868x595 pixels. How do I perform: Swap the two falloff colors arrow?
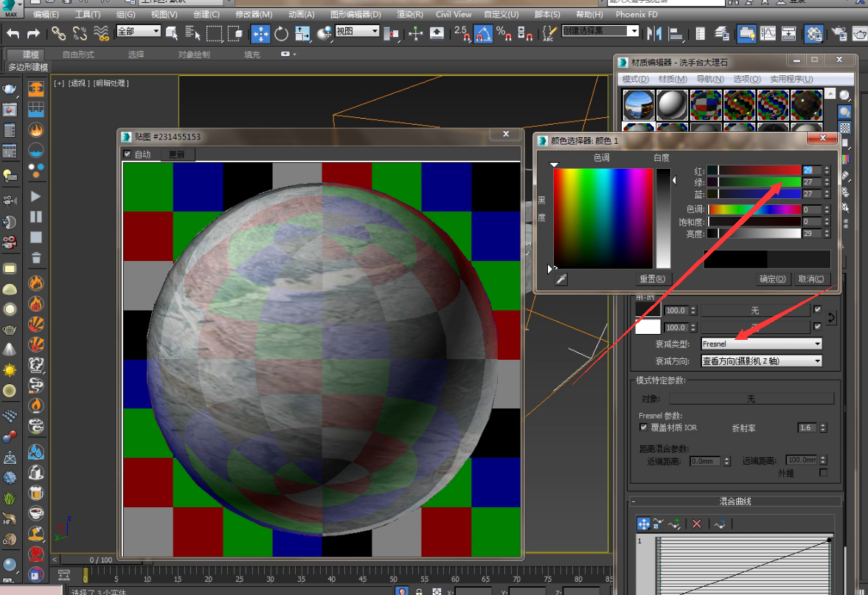831,318
